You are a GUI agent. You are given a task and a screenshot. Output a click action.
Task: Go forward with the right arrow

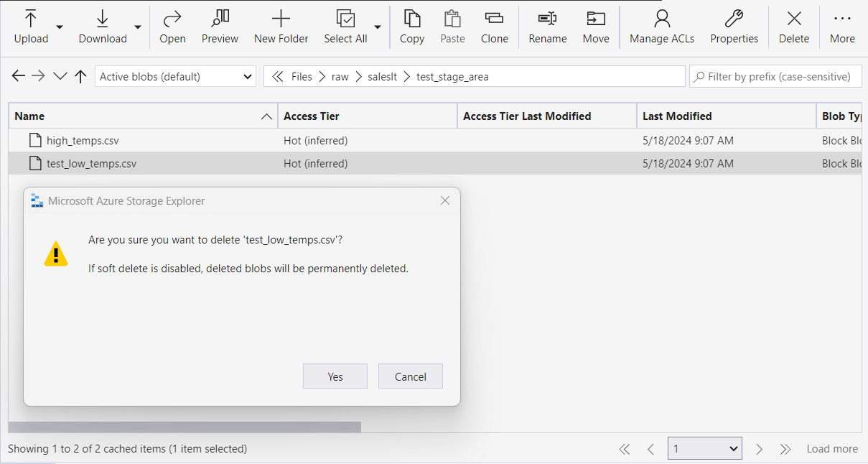point(39,76)
